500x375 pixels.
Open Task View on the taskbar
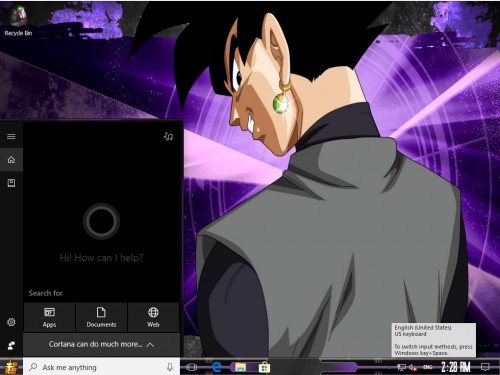pos(191,367)
